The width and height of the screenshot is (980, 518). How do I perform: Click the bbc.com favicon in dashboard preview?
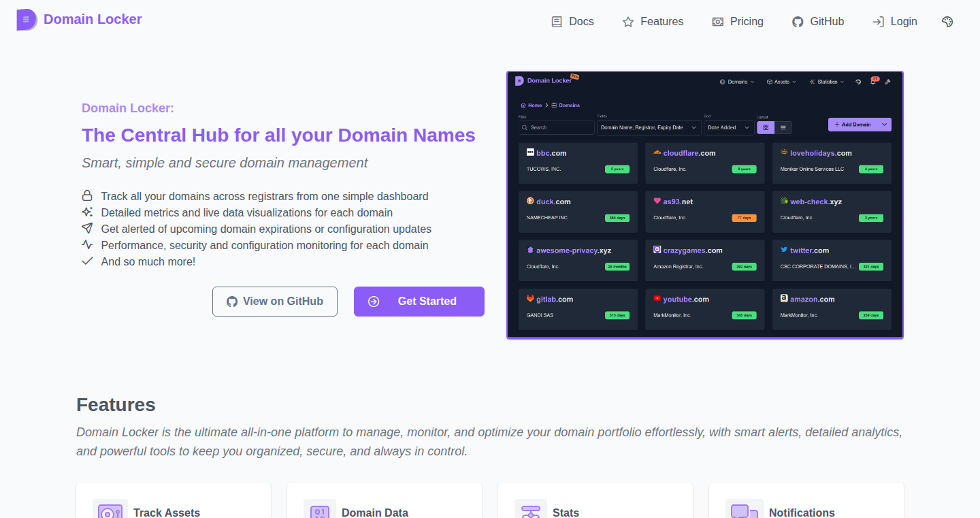pyautogui.click(x=531, y=152)
